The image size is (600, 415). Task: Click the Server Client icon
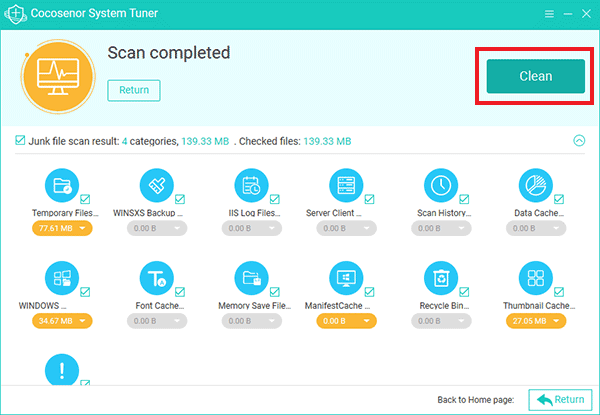346,186
